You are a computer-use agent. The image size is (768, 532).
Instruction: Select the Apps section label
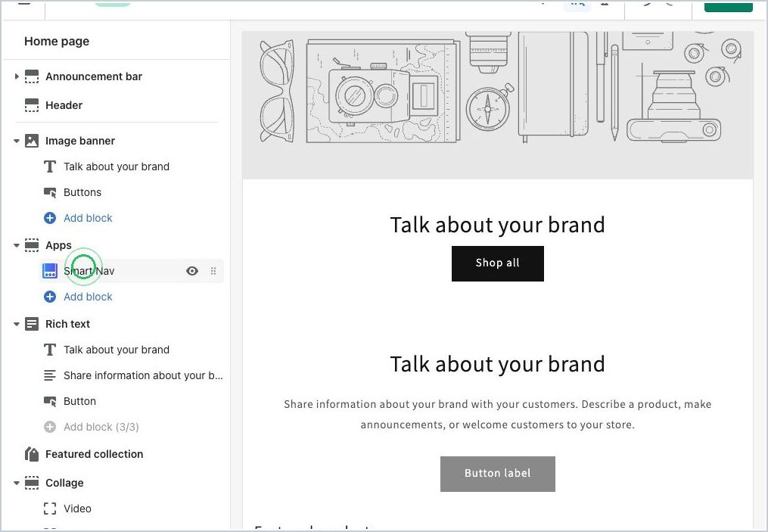tap(58, 245)
